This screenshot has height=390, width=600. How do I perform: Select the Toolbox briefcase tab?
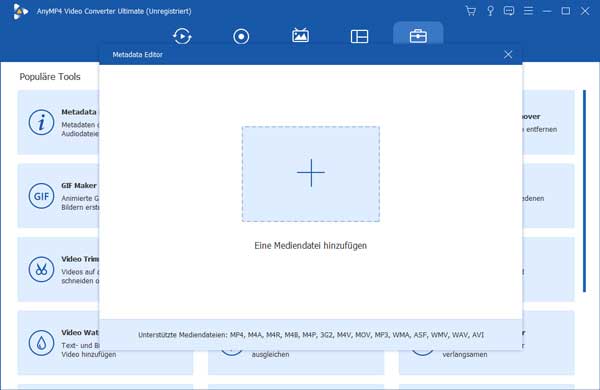coord(418,36)
